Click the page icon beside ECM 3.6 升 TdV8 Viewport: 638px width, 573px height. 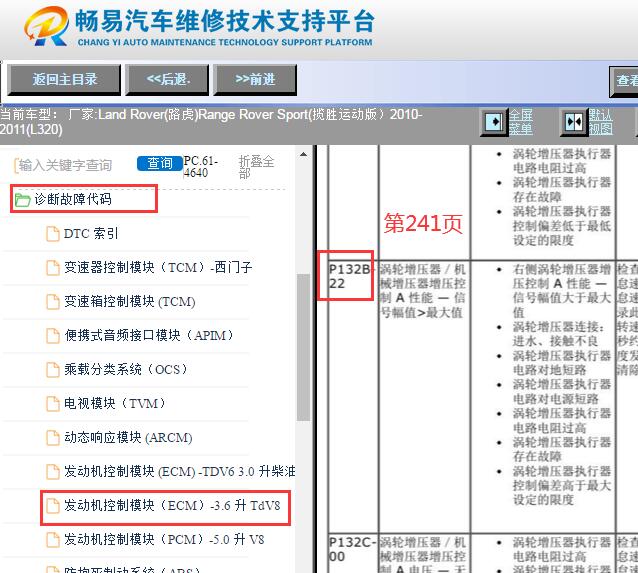(x=52, y=506)
